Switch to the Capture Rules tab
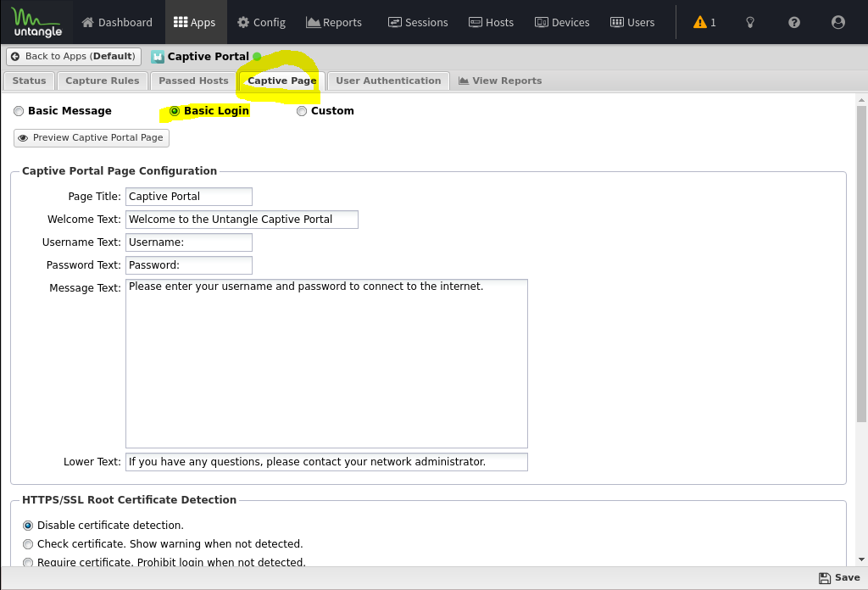The width and height of the screenshot is (868, 590). (x=103, y=81)
